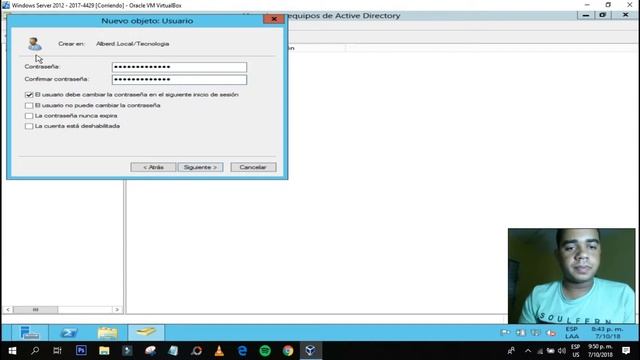Launch Google Chrome
This screenshot has width=640, height=360.
[x=288, y=351]
